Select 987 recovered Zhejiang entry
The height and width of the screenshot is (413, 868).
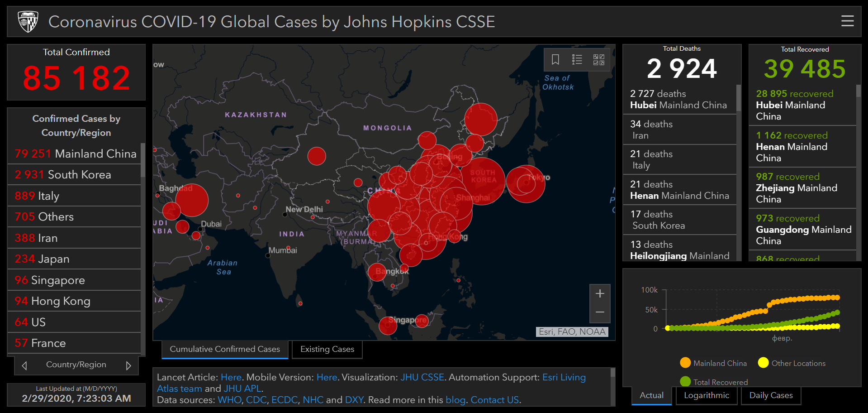coord(802,188)
